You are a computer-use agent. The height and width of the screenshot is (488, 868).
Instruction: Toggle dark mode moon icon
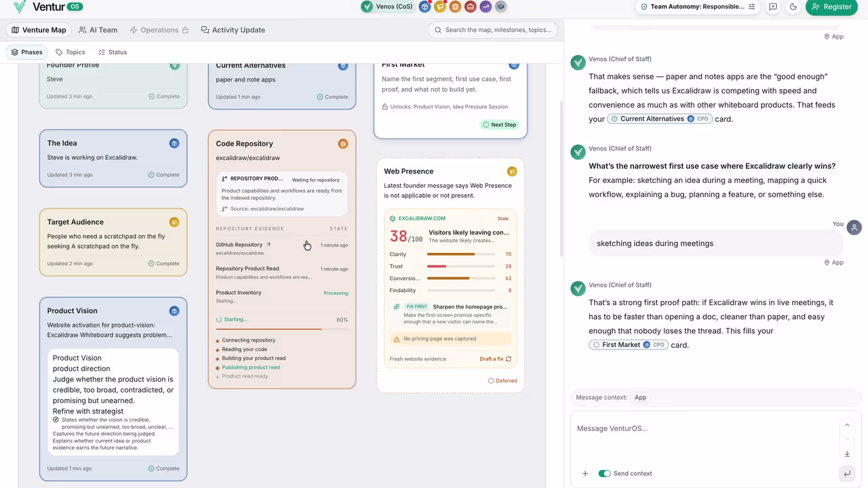(x=793, y=7)
